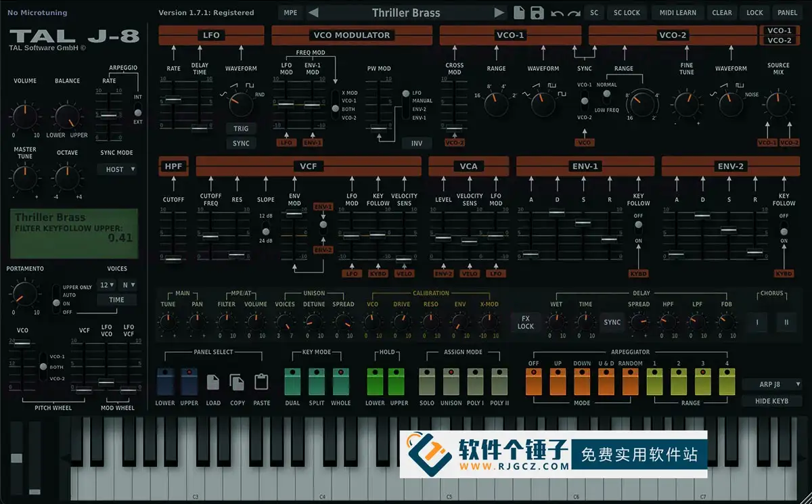This screenshot has height=504, width=812.
Task: Adjust the OCTAVE knob
Action: click(66, 177)
